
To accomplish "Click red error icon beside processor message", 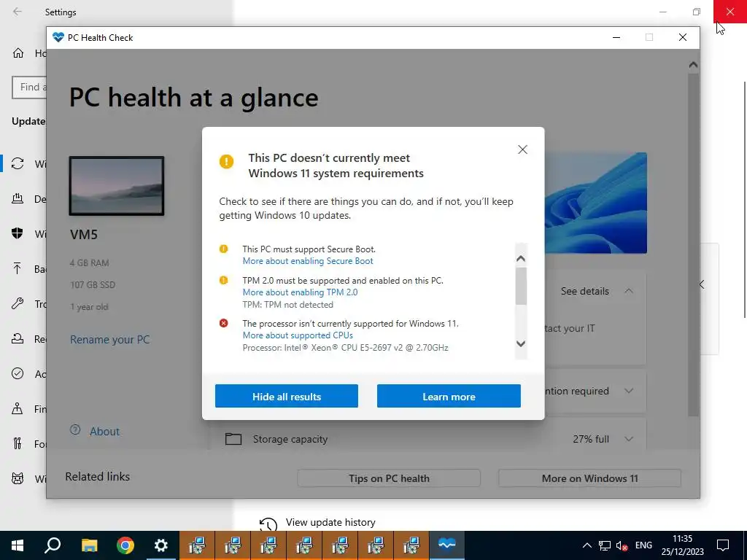I will 223,323.
